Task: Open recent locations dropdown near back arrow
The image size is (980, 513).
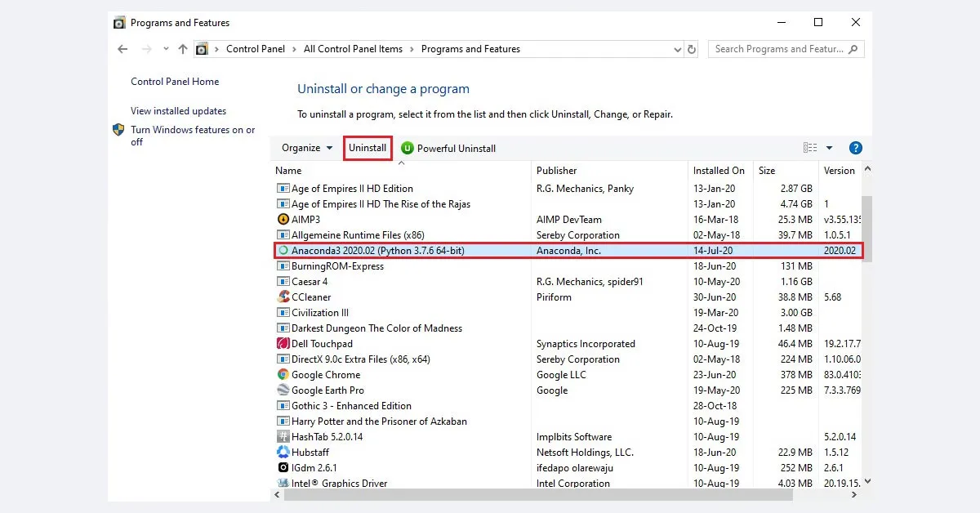Action: click(166, 49)
